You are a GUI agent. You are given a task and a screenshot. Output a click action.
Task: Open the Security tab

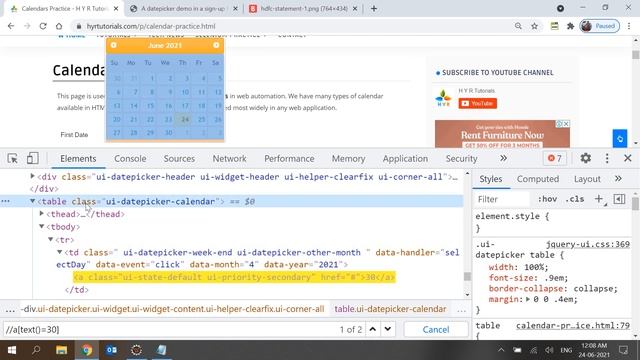click(x=461, y=158)
